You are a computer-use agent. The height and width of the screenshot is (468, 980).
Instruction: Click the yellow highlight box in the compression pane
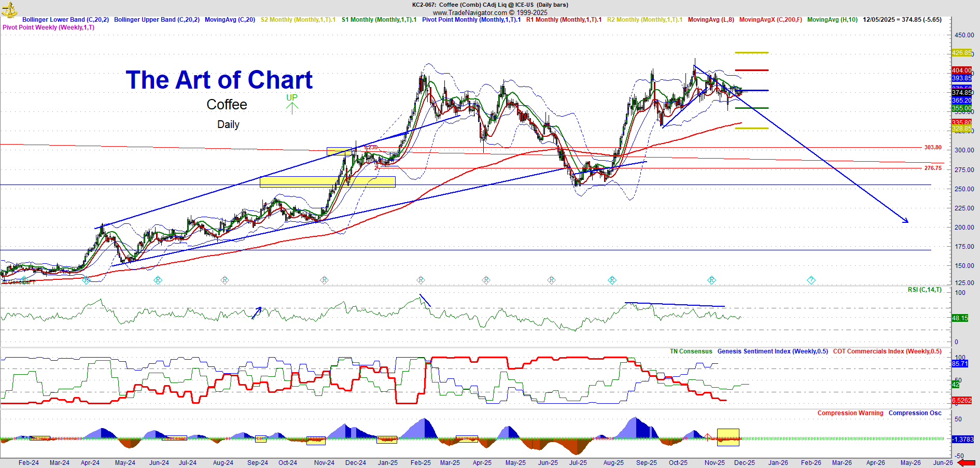[x=728, y=437]
